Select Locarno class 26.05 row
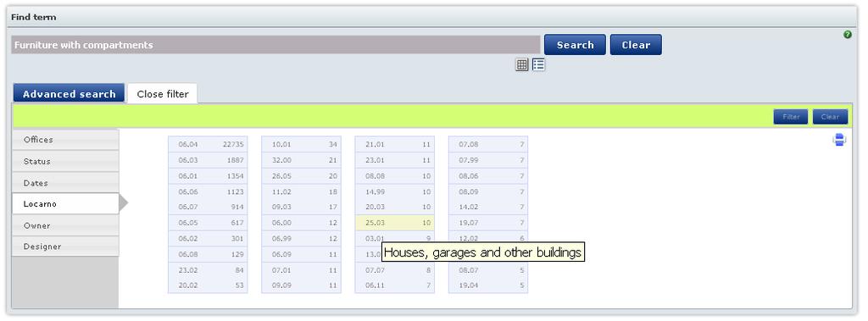Image resolution: width=868 pixels, height=321 pixels. pyautogui.click(x=301, y=176)
